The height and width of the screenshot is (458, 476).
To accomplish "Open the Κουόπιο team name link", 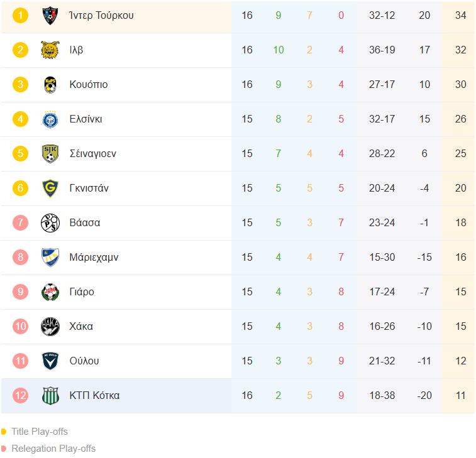I will pyautogui.click(x=89, y=85).
